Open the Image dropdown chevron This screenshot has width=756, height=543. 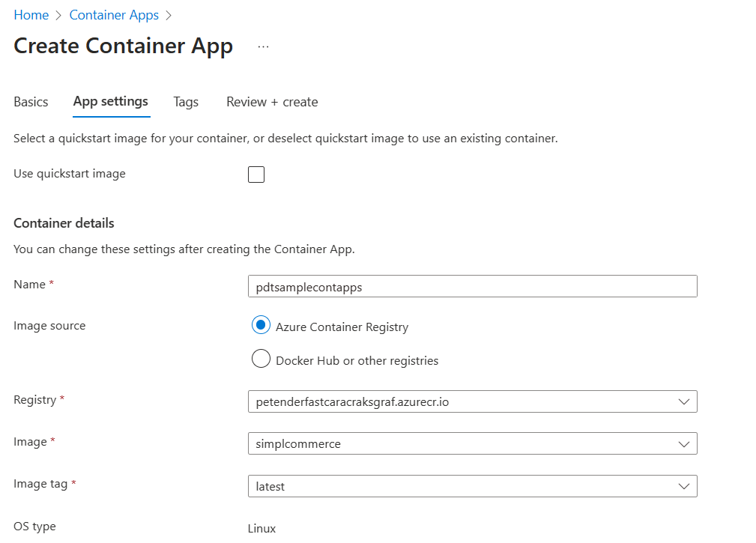tap(683, 443)
